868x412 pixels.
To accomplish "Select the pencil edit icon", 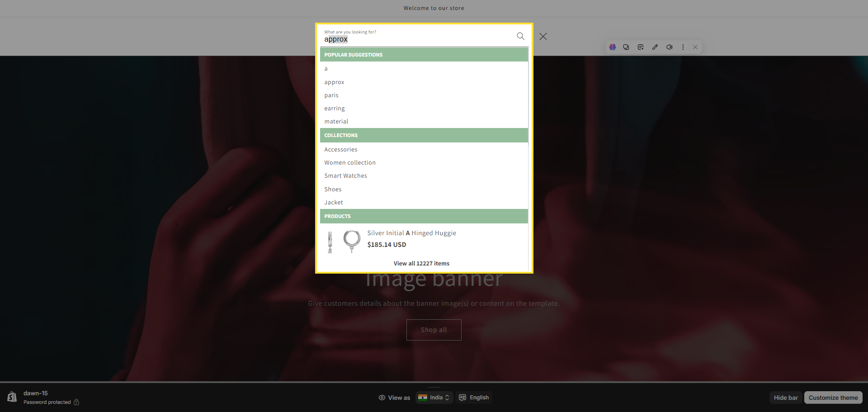I will (655, 47).
